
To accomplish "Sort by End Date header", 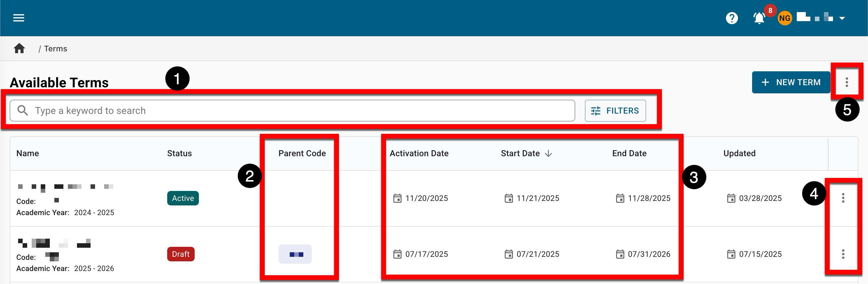I will click(629, 153).
